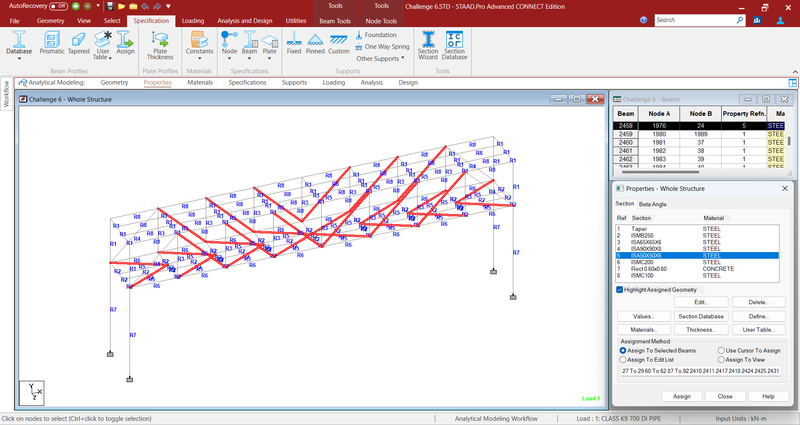Choose the Pinned support icon
The height and width of the screenshot is (425, 800).
(315, 43)
